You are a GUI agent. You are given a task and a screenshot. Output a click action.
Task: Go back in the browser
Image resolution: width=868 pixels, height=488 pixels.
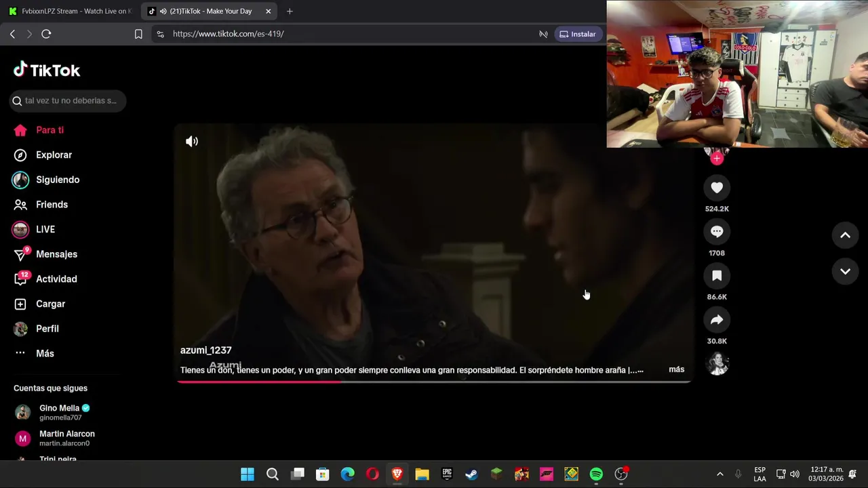tap(12, 34)
